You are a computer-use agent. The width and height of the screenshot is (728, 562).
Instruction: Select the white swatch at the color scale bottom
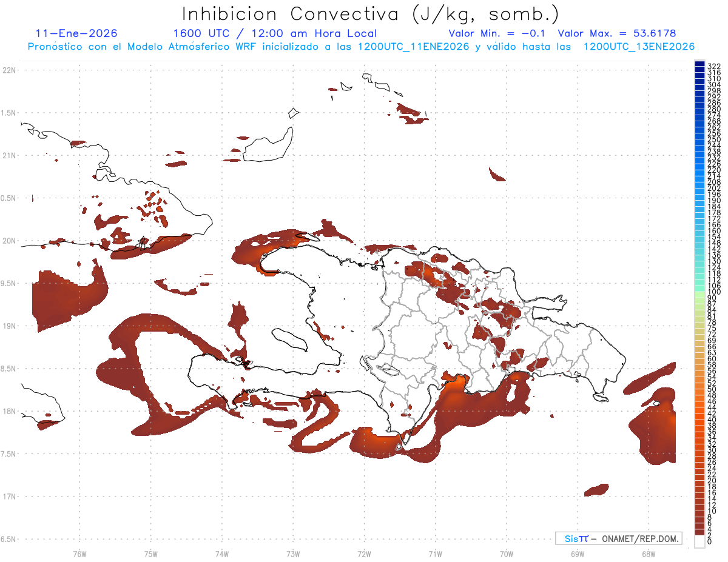point(699,542)
